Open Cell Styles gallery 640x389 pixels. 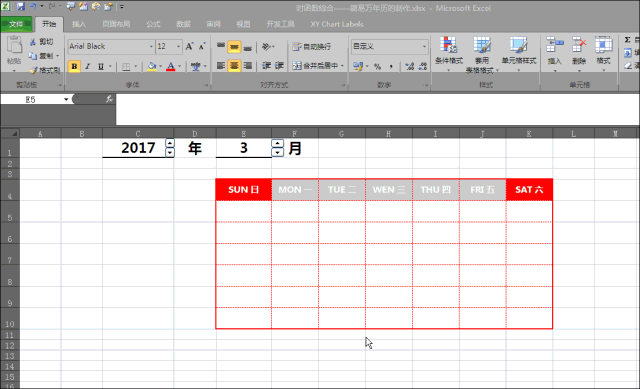click(x=519, y=54)
